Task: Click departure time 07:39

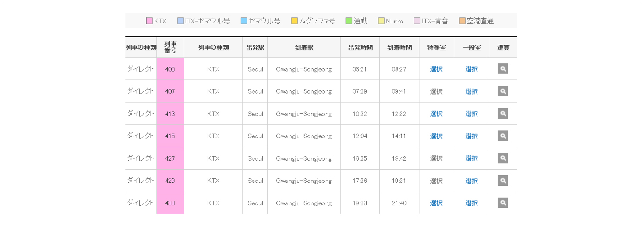Action: point(360,91)
